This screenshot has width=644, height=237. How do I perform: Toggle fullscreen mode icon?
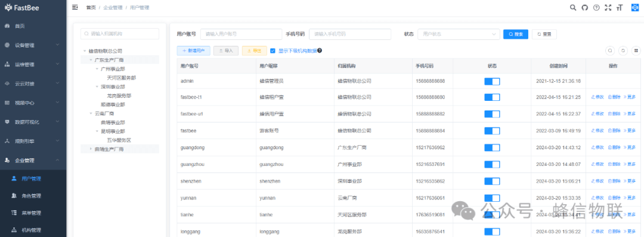click(608, 7)
